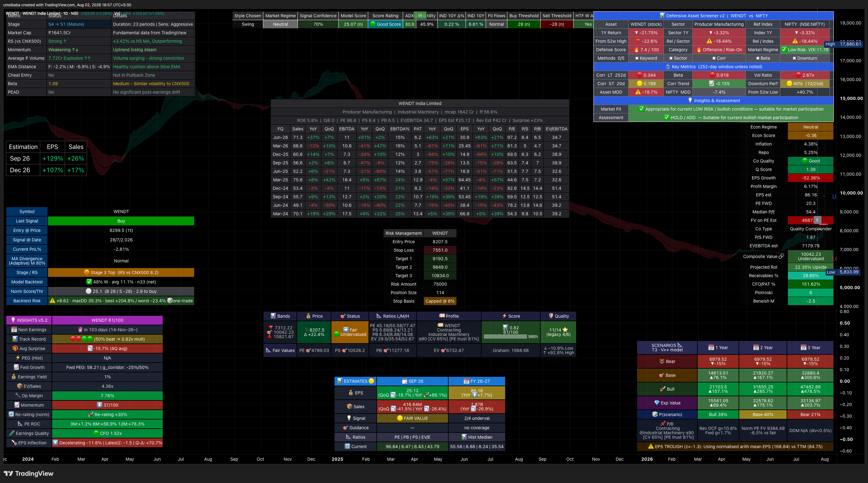Click the rocket icon beside Bull scenario

tap(663, 389)
